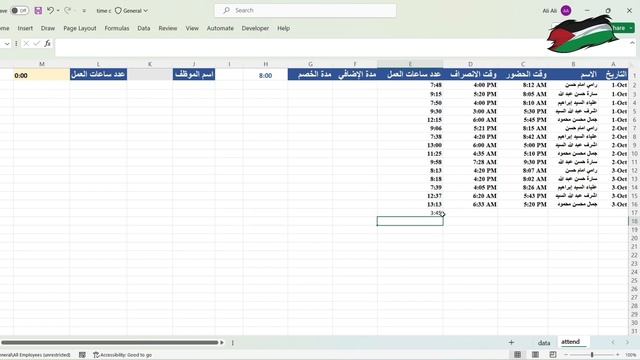Switch to Page Layout view icon
Screen dimensions: 640x360
pos(535,355)
